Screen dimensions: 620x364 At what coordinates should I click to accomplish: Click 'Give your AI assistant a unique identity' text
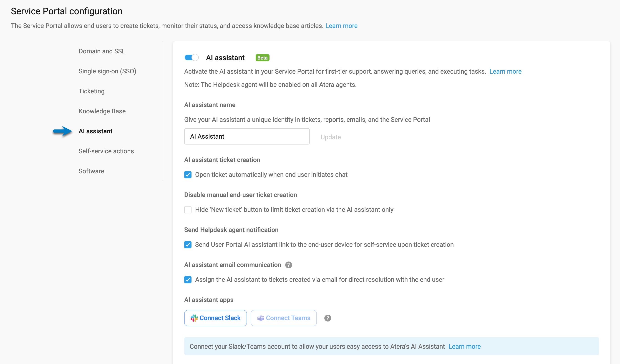point(307,120)
